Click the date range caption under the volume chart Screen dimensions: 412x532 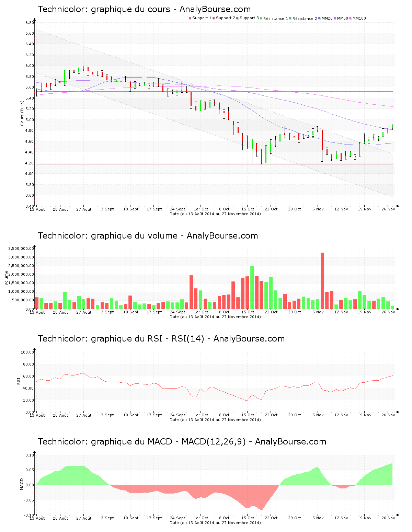215,317
